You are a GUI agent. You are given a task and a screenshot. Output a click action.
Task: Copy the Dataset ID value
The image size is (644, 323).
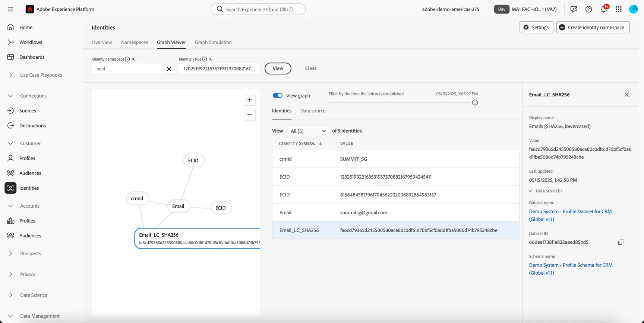(621, 242)
